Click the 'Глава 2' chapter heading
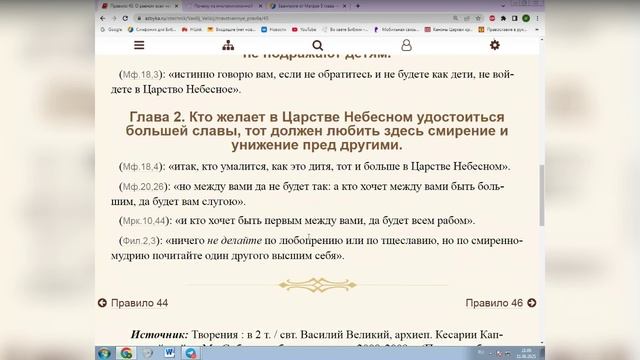This screenshot has height=360, width=640. (x=317, y=131)
